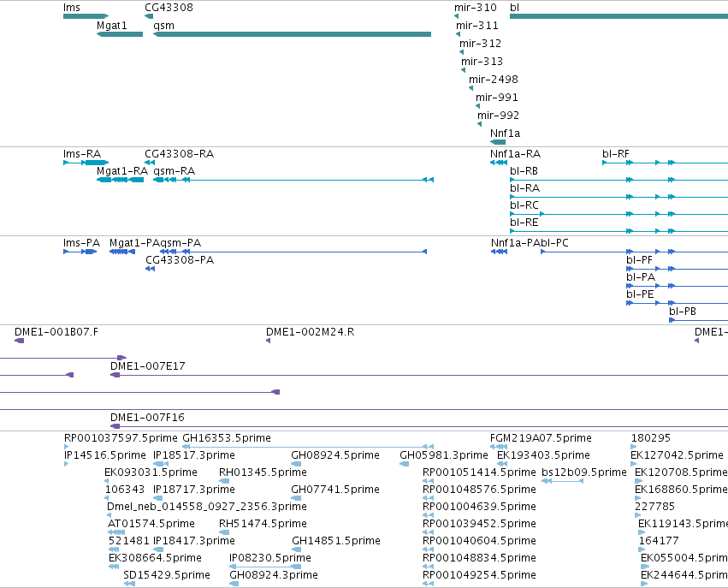Select lms-PA protein feature label
This screenshot has height=588, width=728.
coord(82,243)
